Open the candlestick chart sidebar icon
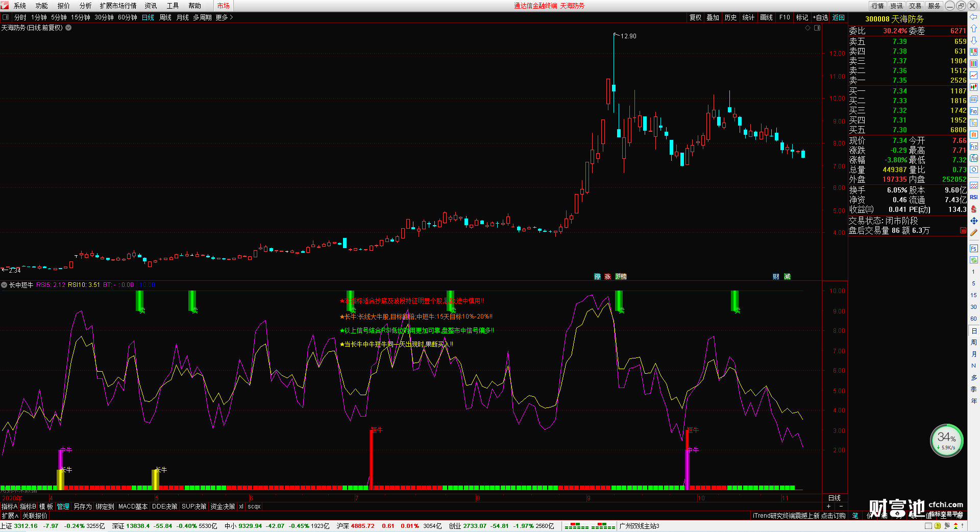 (x=974, y=87)
